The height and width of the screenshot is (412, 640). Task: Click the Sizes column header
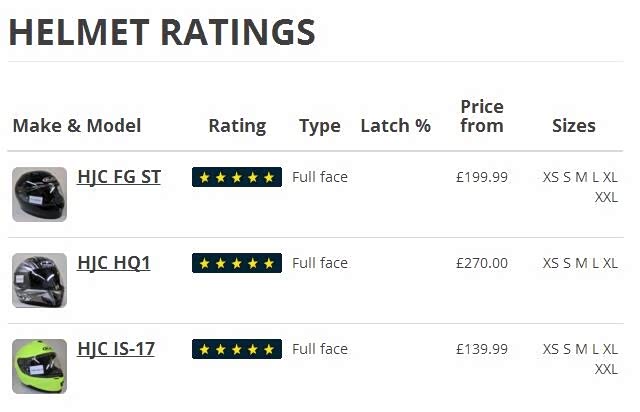click(x=574, y=125)
